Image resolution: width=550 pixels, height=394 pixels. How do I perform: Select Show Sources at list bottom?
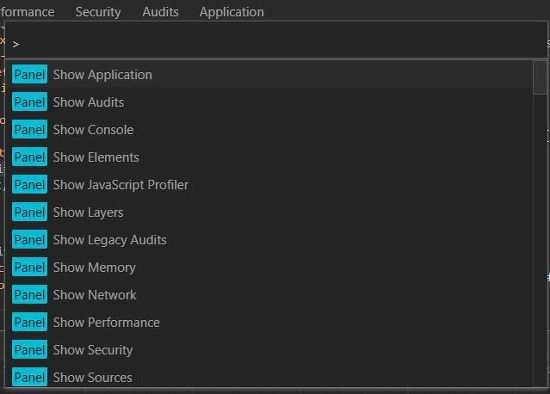tap(269, 376)
